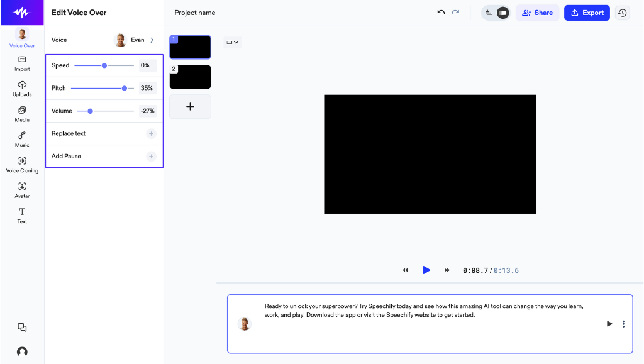Open version history clock icon
644x364 pixels.
(622, 13)
